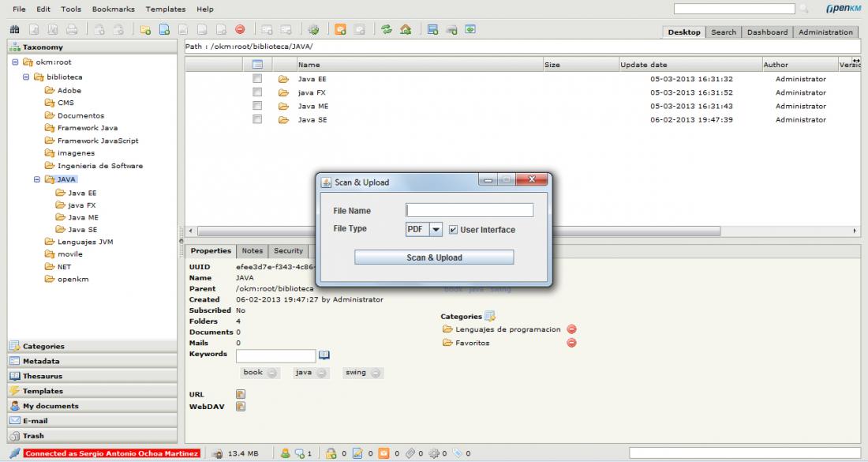The height and width of the screenshot is (462, 868).
Task: Click the File Name input field
Action: 470,210
